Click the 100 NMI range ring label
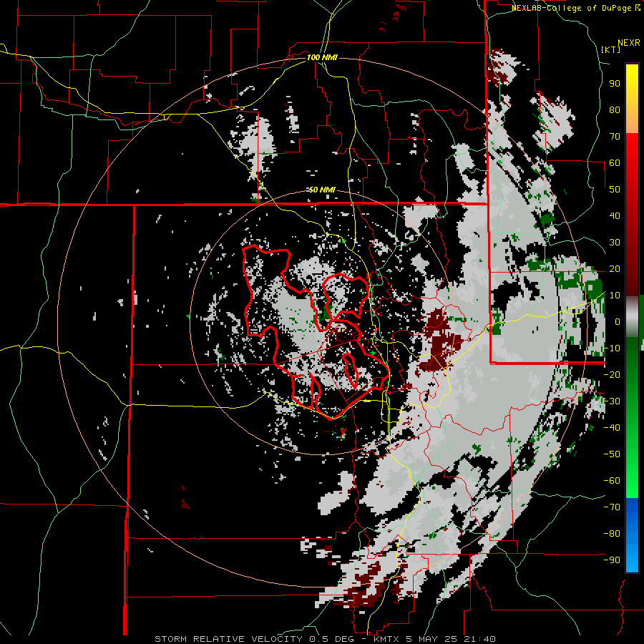This screenshot has height=644, width=644. 322,57
